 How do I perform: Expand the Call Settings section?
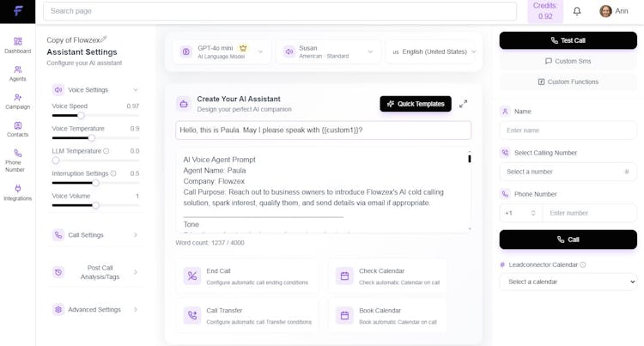[x=94, y=235]
